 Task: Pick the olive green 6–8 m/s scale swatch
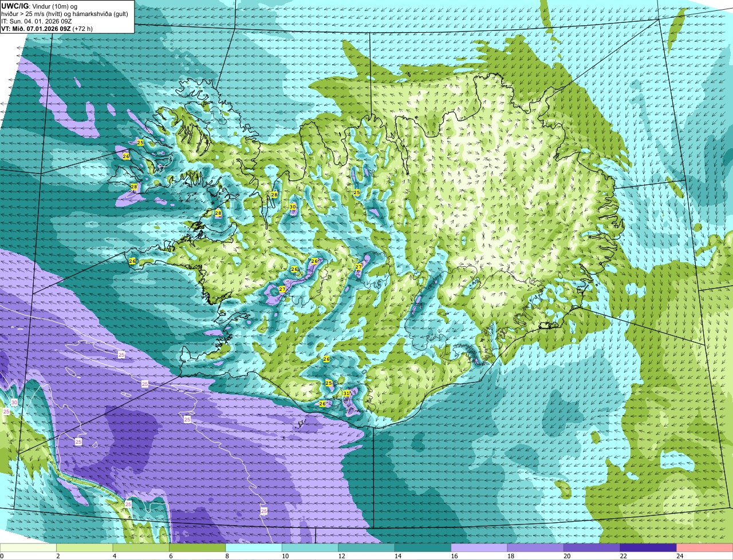tap(198, 547)
